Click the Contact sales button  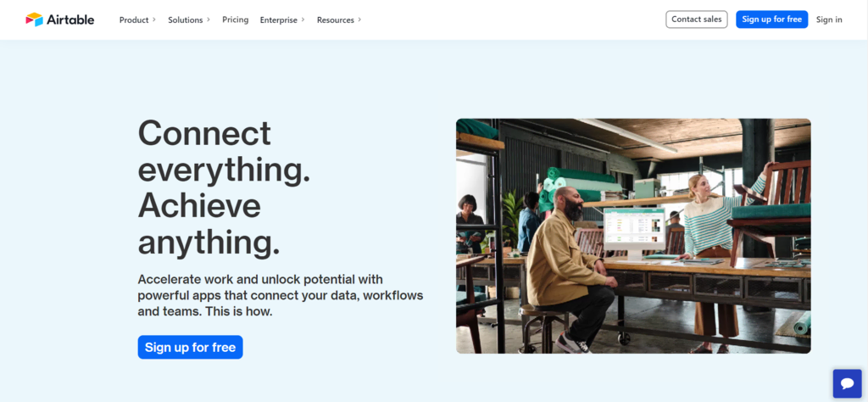pyautogui.click(x=697, y=20)
